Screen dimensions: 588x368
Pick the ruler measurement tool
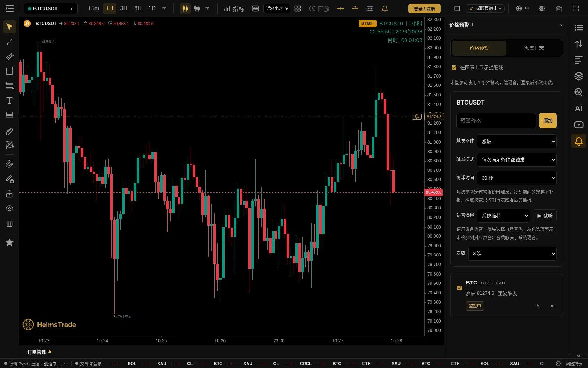pos(10,131)
